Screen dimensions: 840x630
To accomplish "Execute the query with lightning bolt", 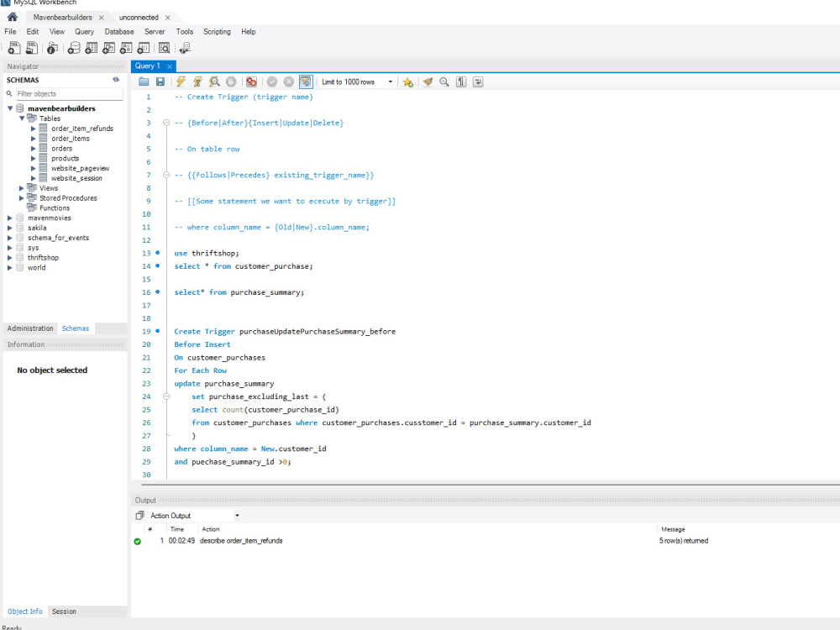I will coord(181,82).
